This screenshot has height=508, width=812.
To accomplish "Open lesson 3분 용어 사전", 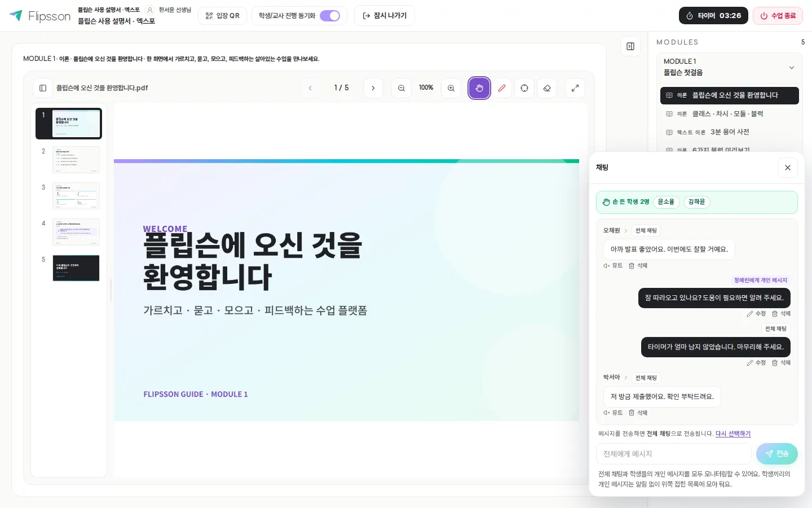I will click(730, 132).
